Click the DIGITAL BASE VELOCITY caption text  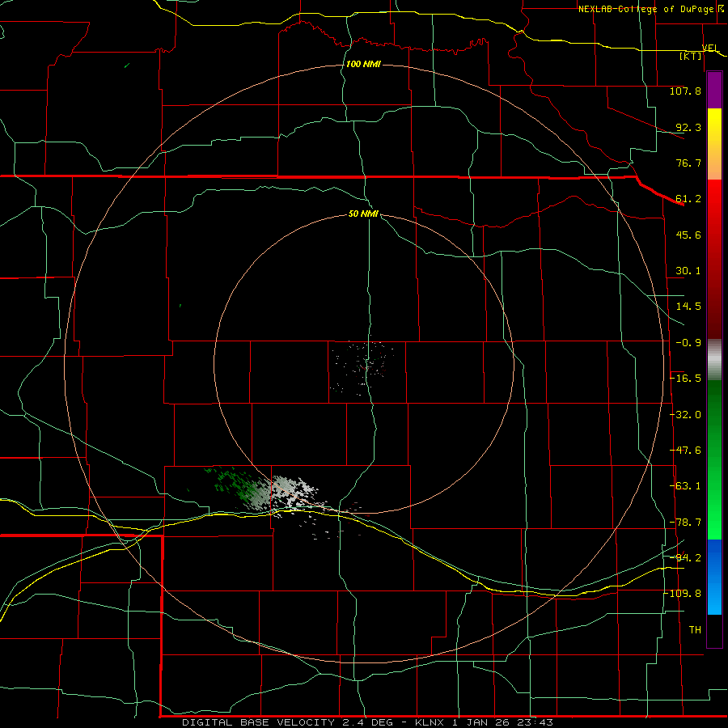[x=367, y=722]
